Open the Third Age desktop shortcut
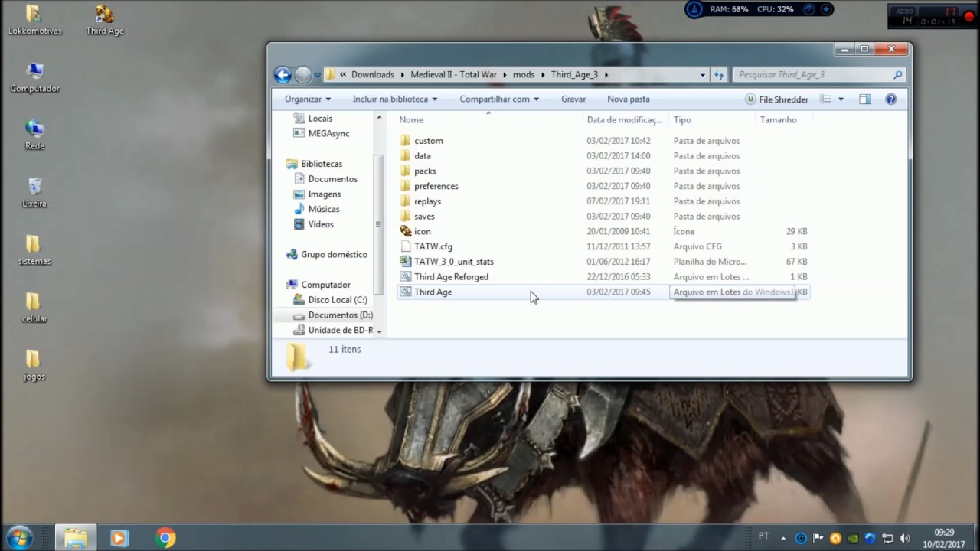Screen dimensions: 980x551 coord(105,21)
